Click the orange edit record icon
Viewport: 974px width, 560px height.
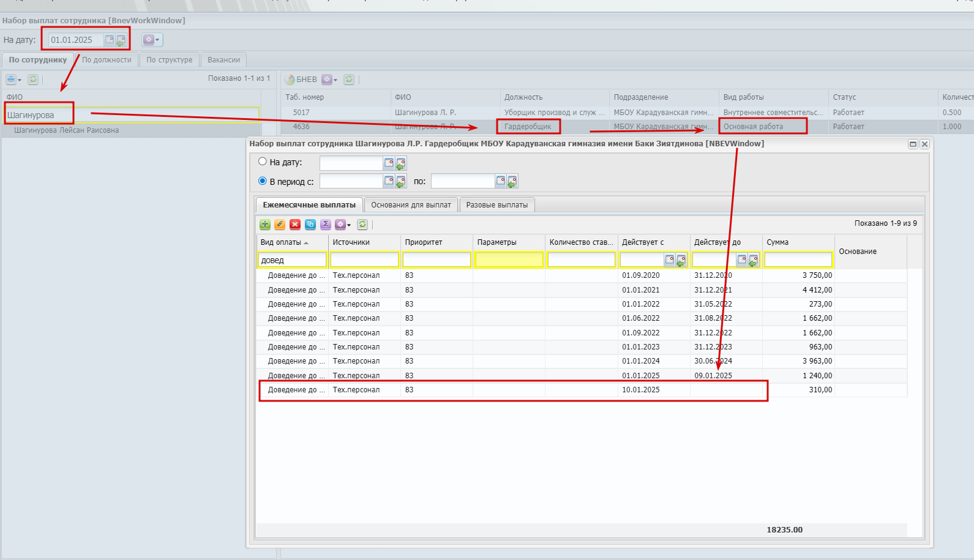pyautogui.click(x=280, y=225)
